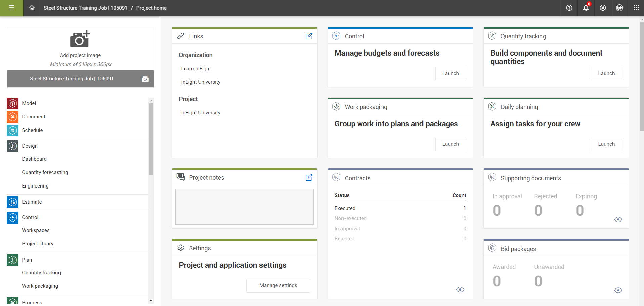
Task: Select Dashboard under Design
Action: tap(34, 159)
